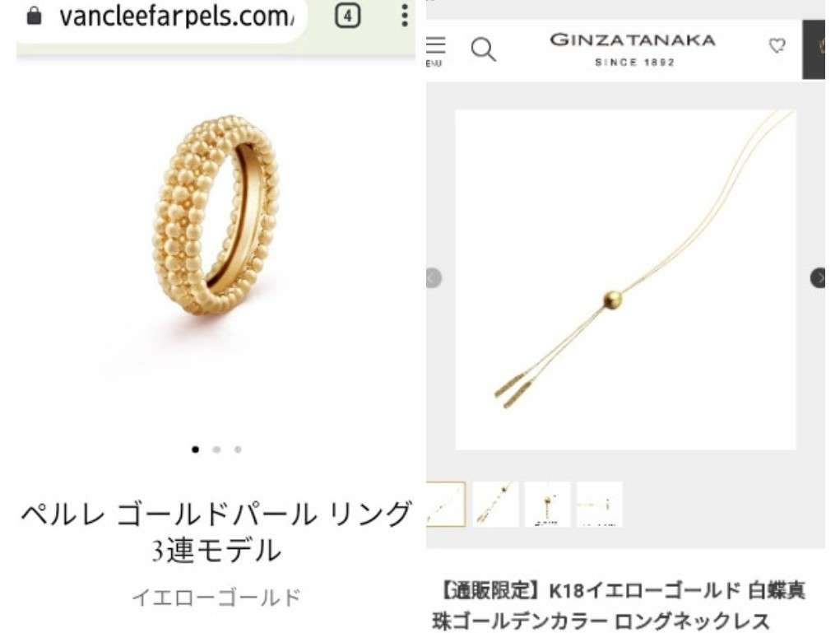The image size is (840, 633).
Task: Click the GINZA TANAKA logo
Action: tap(633, 50)
